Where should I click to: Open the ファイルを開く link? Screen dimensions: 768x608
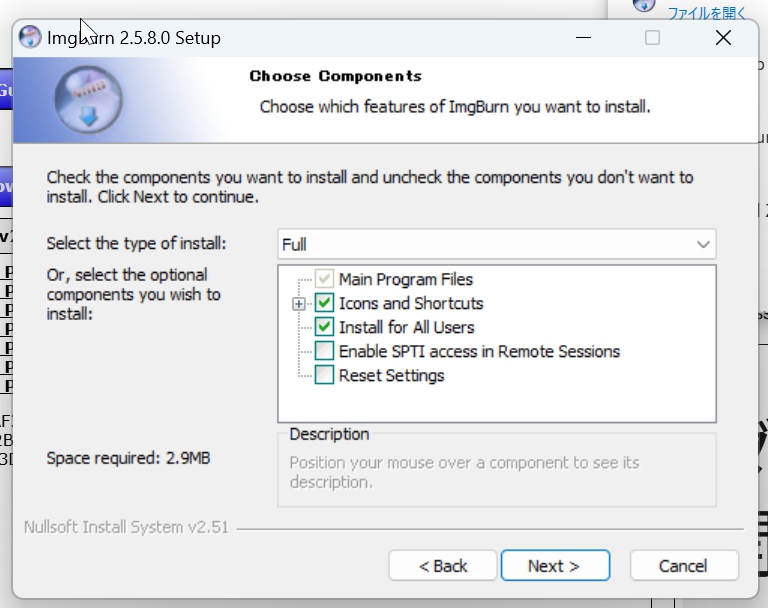tap(707, 12)
